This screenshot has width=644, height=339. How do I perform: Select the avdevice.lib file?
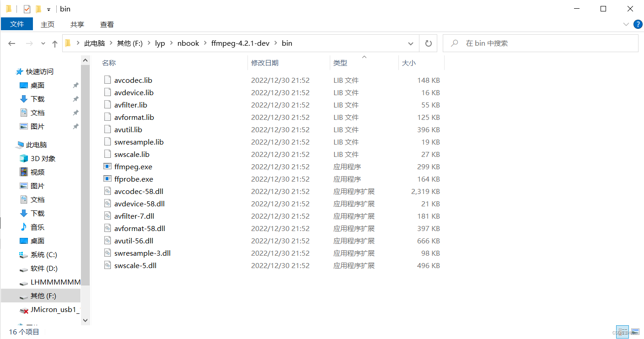point(134,92)
